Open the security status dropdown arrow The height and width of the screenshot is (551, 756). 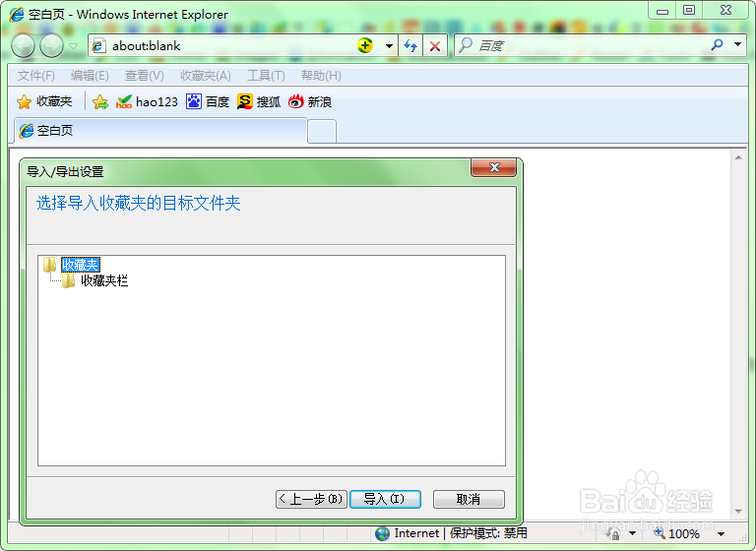click(632, 533)
